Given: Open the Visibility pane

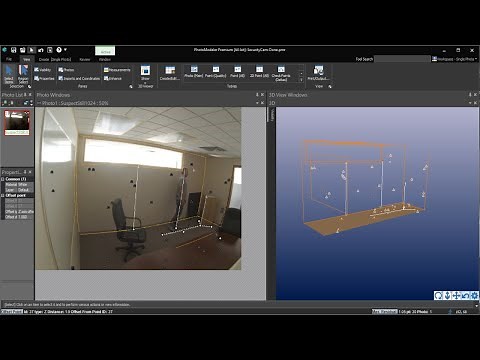Looking at the screenshot, I should pos(42,70).
